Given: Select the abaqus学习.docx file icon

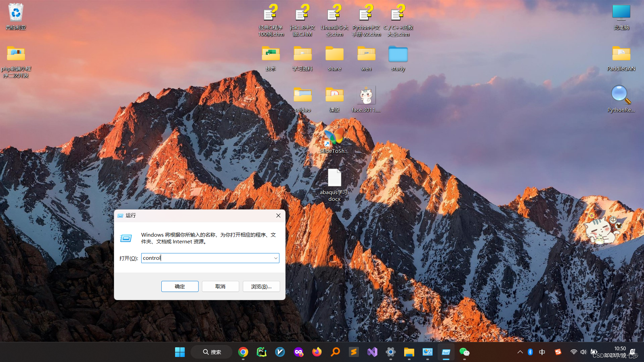Looking at the screenshot, I should click(334, 178).
